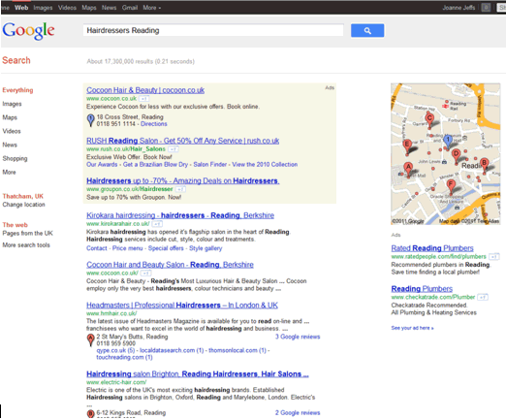This screenshot has width=506, height=420.
Task: Click Salon Finder sitelink
Action: pos(210,165)
